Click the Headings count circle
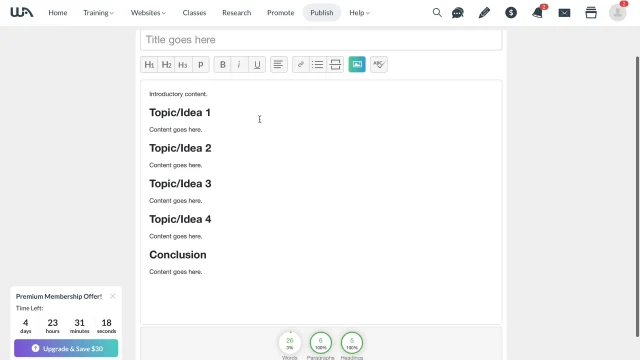The height and width of the screenshot is (360, 640). tap(351, 343)
